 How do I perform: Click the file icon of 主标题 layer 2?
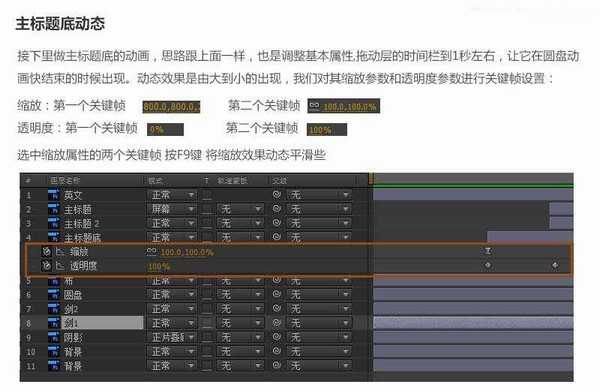tap(54, 209)
